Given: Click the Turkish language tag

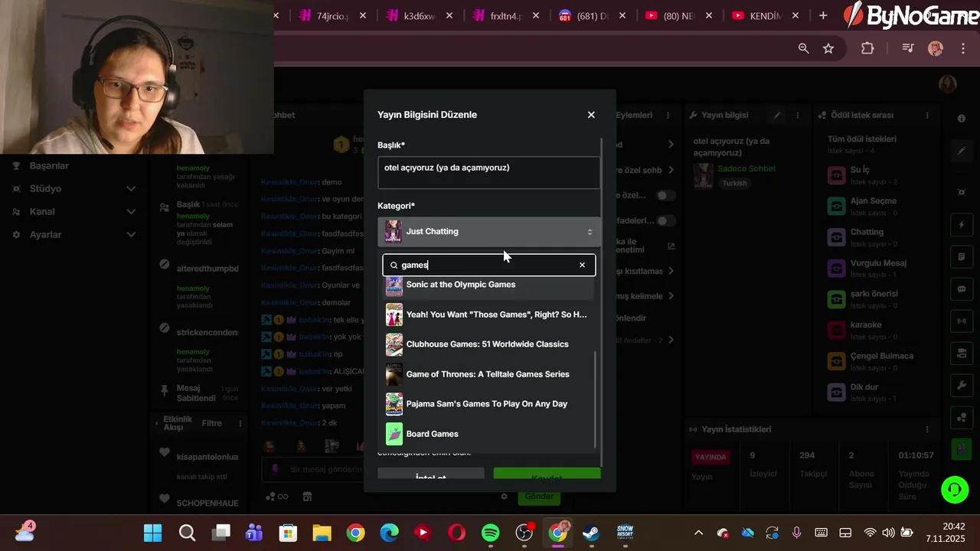Looking at the screenshot, I should 734,184.
